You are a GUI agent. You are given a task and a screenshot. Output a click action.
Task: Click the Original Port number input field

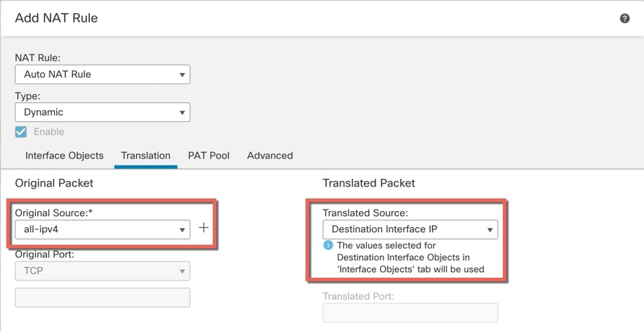point(103,297)
